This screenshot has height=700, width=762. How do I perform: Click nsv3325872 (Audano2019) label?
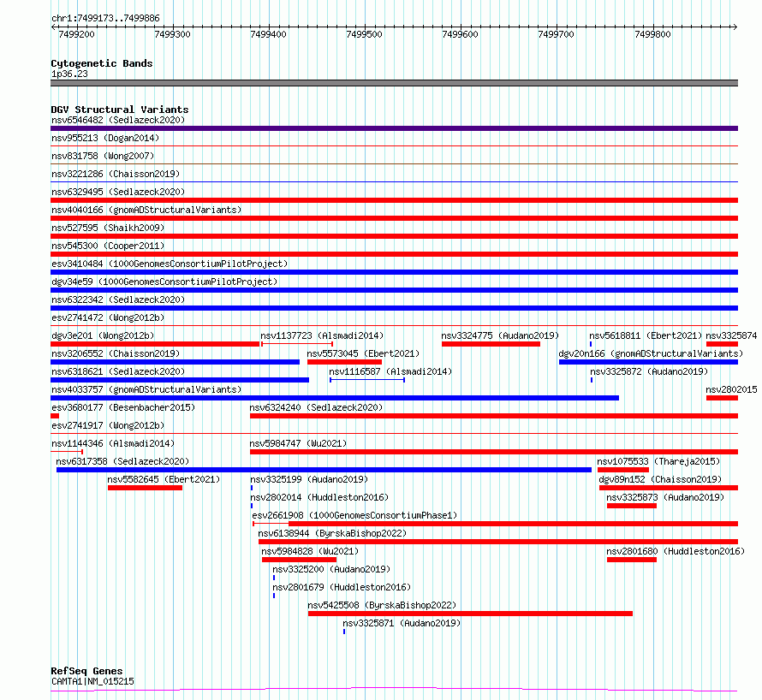(649, 371)
